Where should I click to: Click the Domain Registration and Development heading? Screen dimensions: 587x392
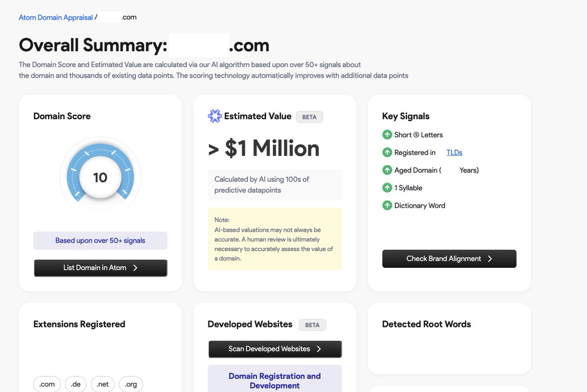(x=275, y=381)
